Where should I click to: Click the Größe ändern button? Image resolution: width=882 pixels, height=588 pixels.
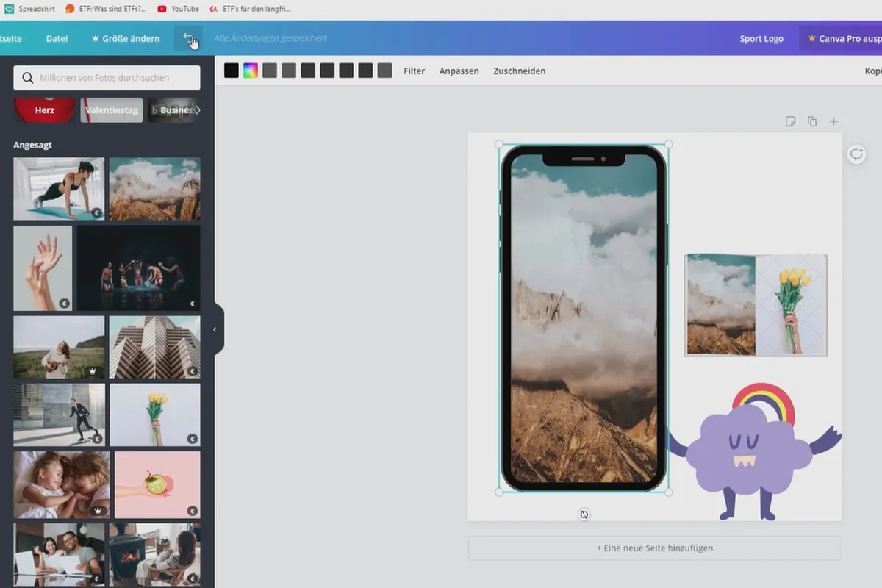coord(125,38)
